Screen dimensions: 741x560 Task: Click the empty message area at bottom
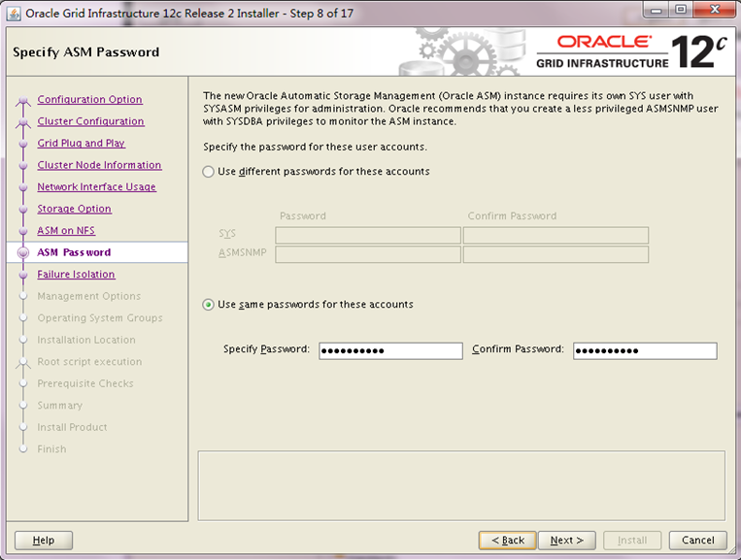(x=461, y=486)
